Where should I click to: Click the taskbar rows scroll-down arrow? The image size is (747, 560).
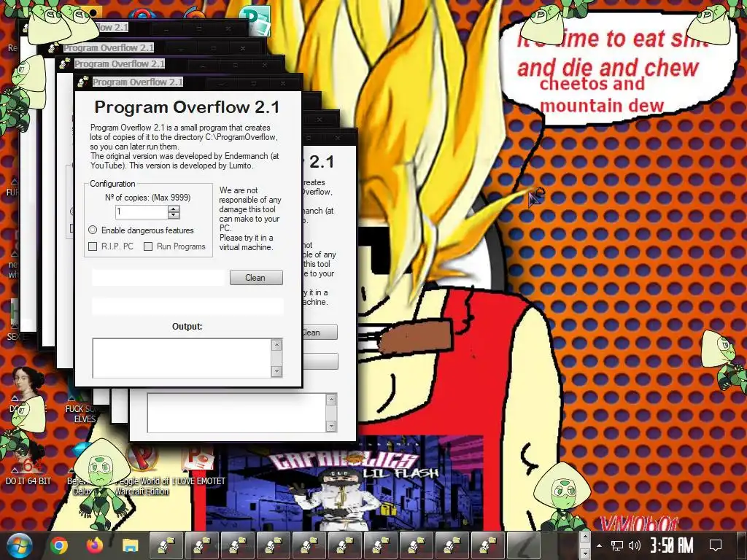coord(585,553)
